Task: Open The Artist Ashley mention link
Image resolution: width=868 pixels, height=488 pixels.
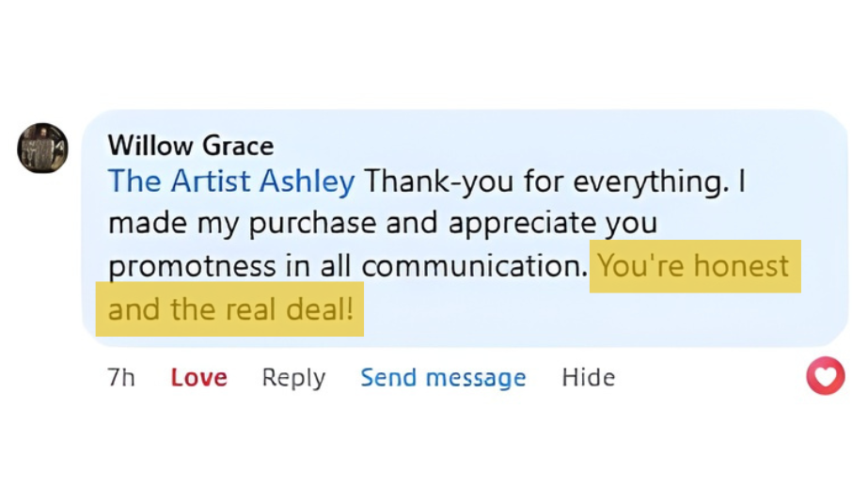Action: 231,181
